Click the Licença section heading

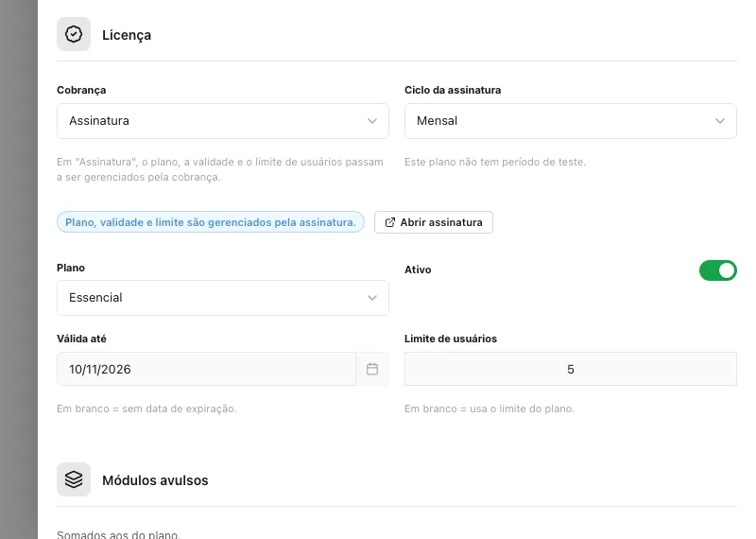pos(127,35)
